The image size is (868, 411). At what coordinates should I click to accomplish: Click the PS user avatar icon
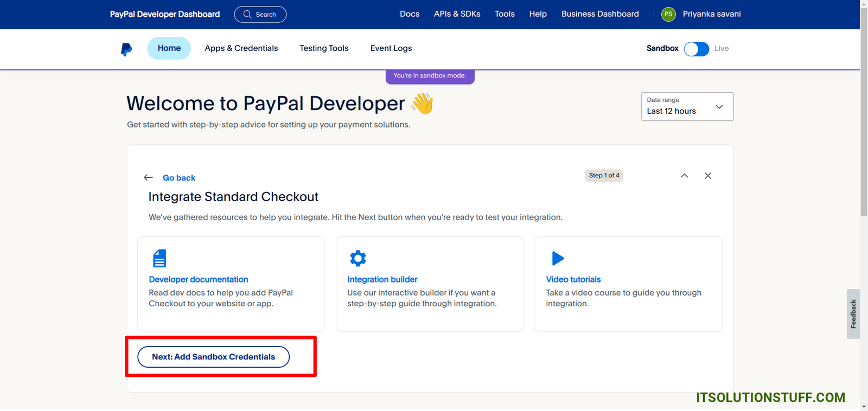pos(668,14)
